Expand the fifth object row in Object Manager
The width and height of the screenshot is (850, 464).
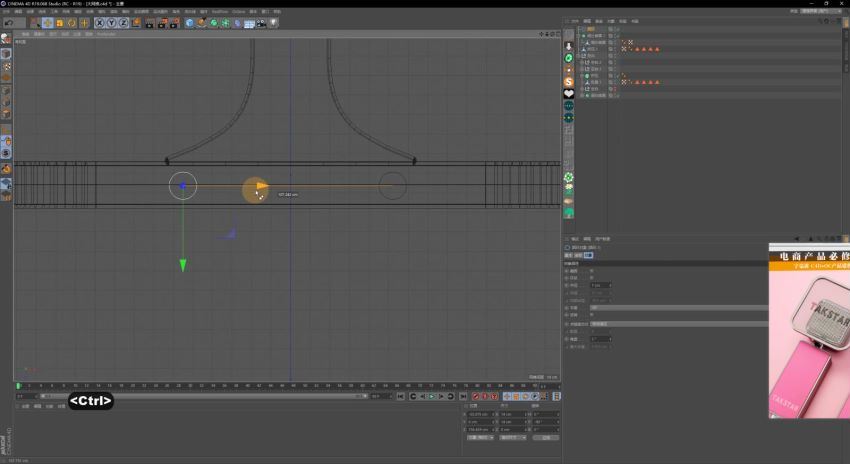click(579, 56)
